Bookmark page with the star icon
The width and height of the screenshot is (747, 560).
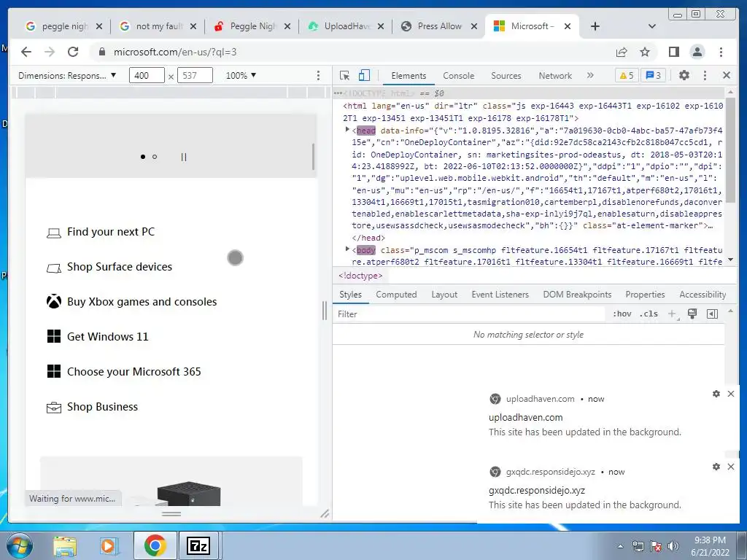[x=645, y=52]
